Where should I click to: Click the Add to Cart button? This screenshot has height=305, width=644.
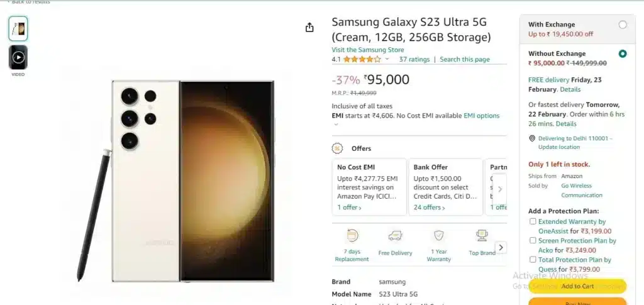tap(577, 286)
